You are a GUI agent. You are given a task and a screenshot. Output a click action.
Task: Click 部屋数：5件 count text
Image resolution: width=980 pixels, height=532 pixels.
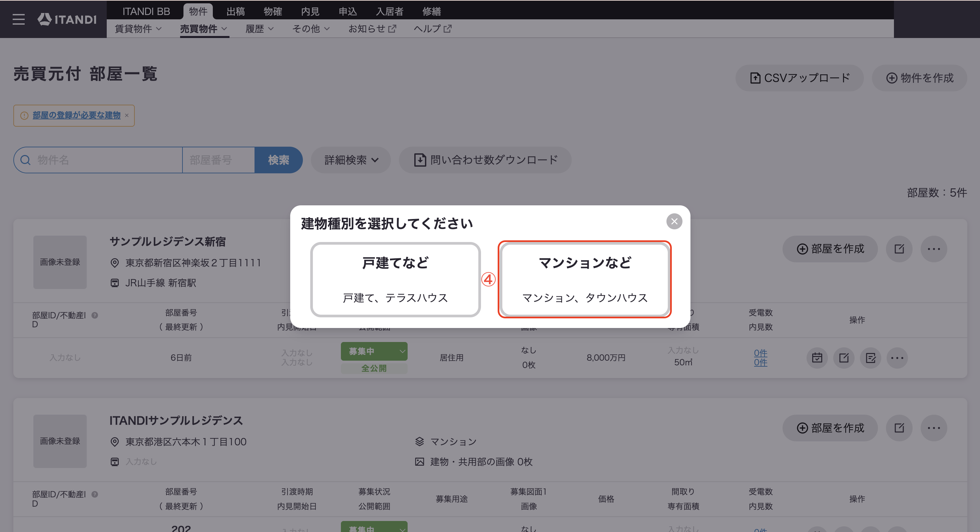click(x=937, y=193)
